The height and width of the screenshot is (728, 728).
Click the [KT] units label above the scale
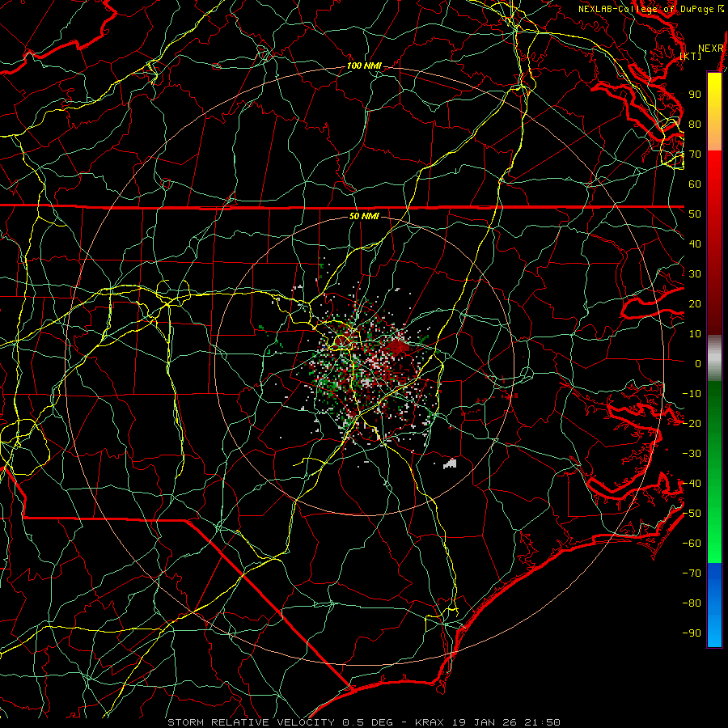[x=691, y=56]
